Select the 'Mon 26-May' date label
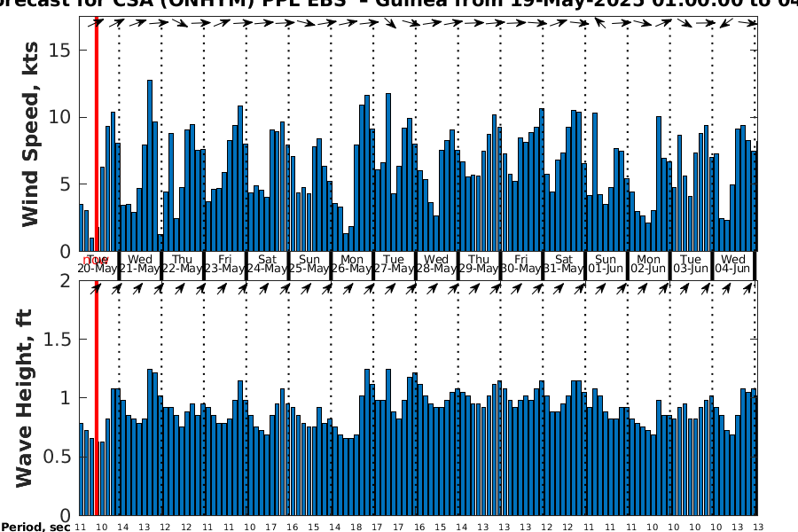 click(x=352, y=264)
